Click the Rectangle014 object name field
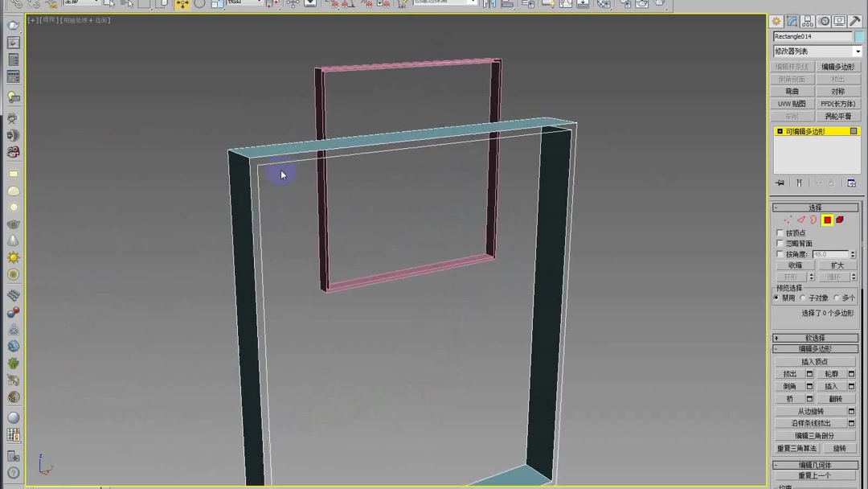 (812, 36)
